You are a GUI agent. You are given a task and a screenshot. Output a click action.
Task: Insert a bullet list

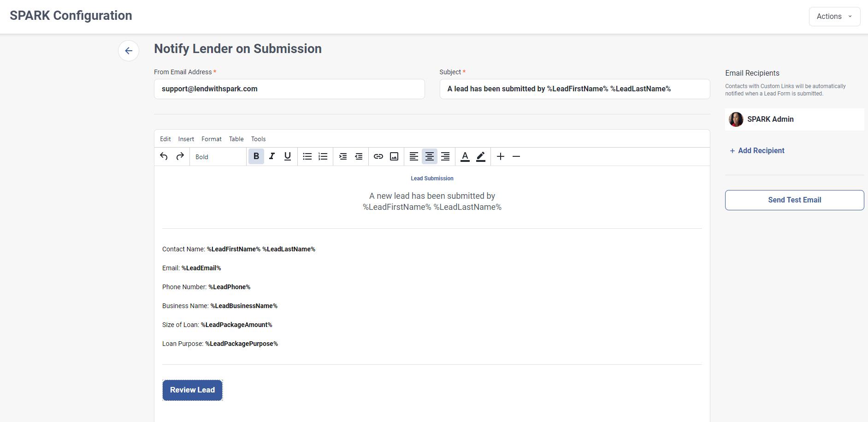point(307,156)
